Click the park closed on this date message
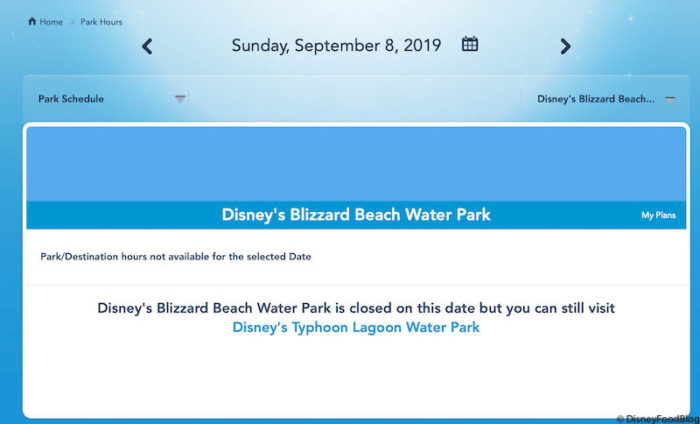This screenshot has width=700, height=424. (x=356, y=308)
